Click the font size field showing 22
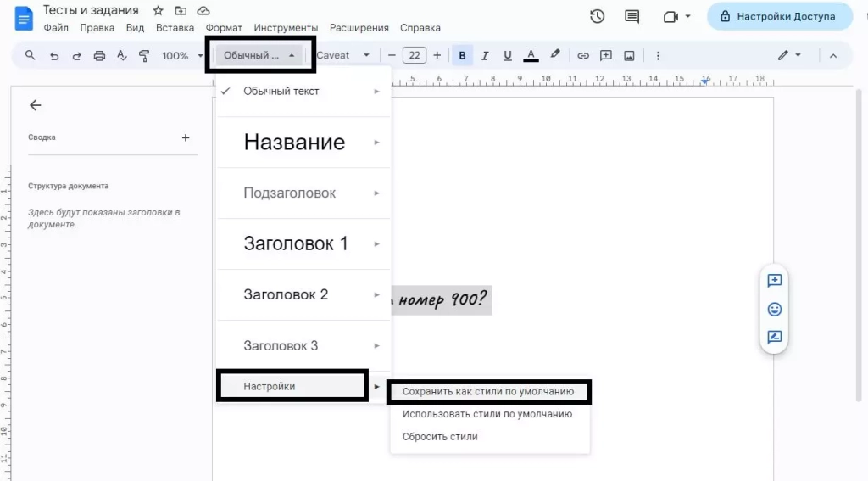This screenshot has width=868, height=481. click(x=414, y=55)
